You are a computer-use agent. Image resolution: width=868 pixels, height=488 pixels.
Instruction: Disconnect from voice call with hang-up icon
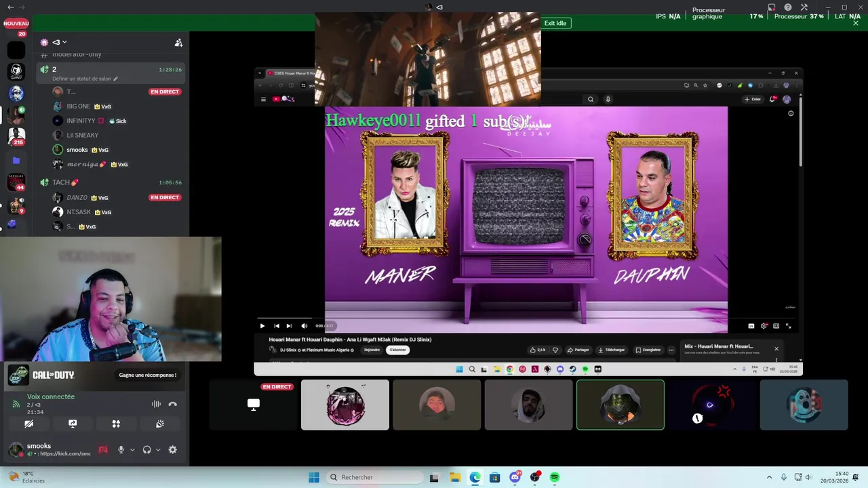pyautogui.click(x=172, y=404)
